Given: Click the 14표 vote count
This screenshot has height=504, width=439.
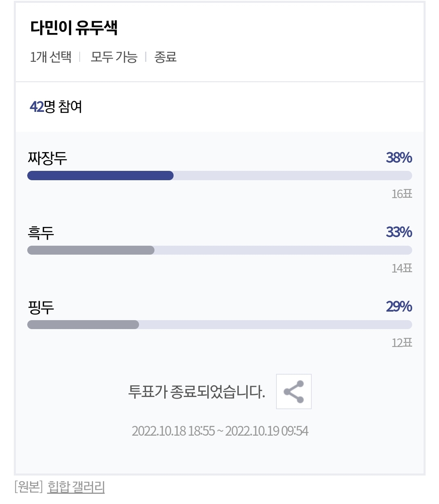Looking at the screenshot, I should (x=402, y=268).
